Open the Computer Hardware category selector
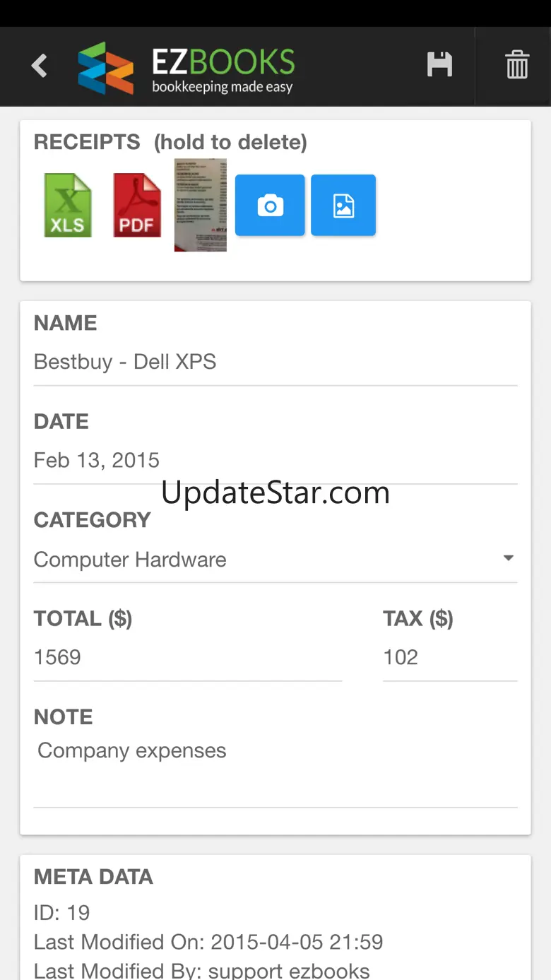551x980 pixels. pos(275,560)
